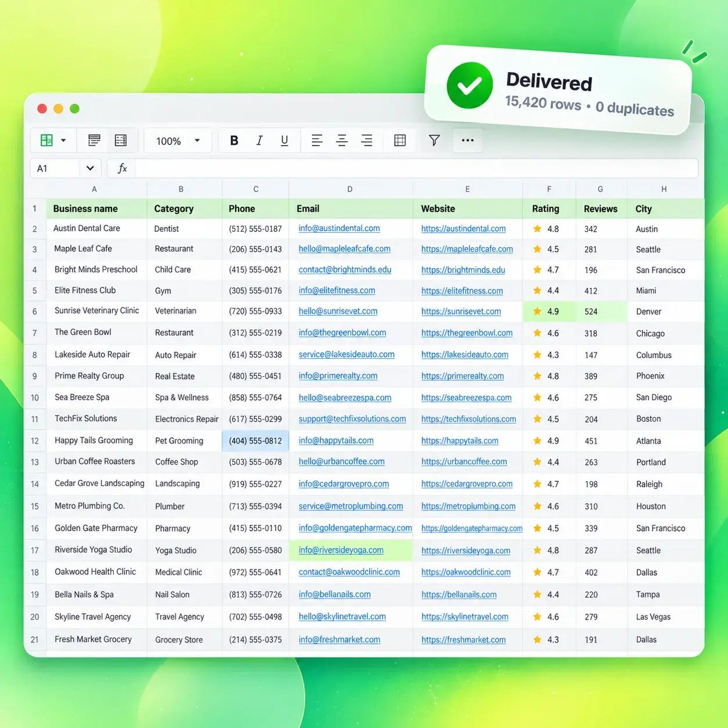The width and height of the screenshot is (728, 728).
Task: Align text left
Action: point(317,140)
